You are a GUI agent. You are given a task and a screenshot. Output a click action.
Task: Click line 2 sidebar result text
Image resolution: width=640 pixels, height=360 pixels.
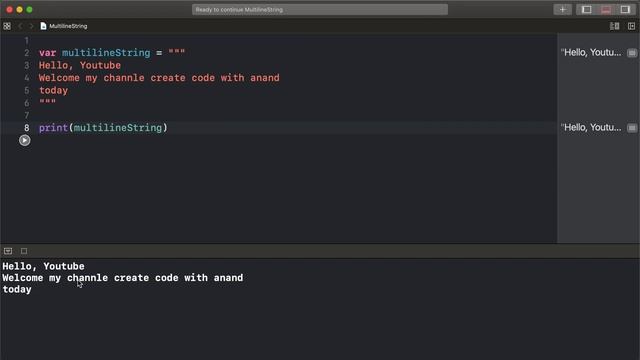pos(591,53)
